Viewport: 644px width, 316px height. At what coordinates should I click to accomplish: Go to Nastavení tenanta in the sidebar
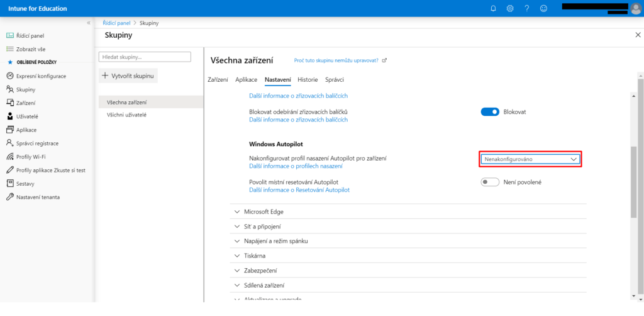(x=39, y=197)
